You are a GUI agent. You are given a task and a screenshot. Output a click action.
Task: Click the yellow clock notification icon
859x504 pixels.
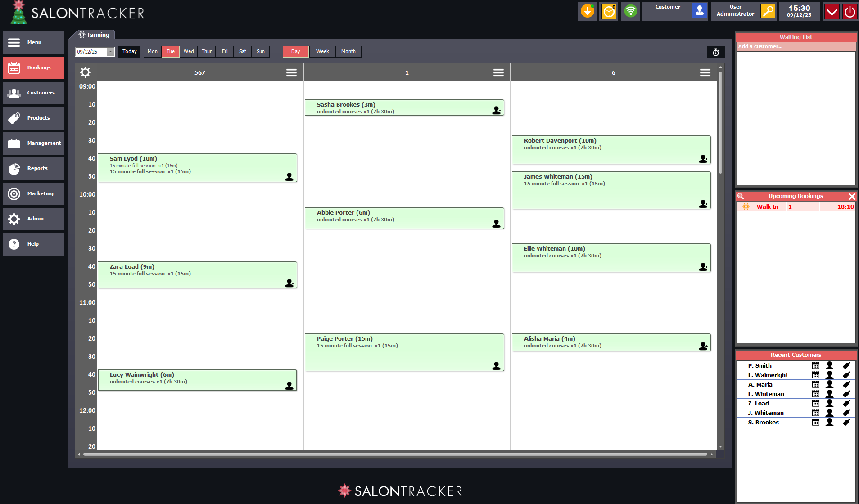[608, 11]
